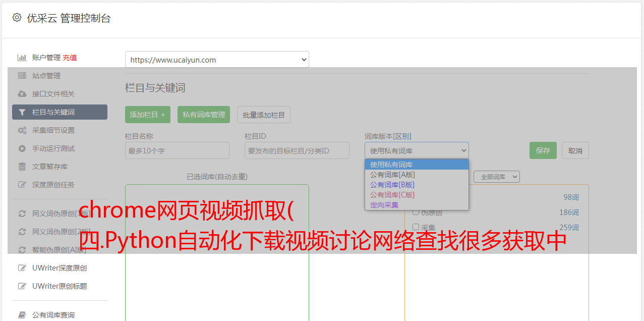Click the 词库版本[区别] label

(388, 136)
